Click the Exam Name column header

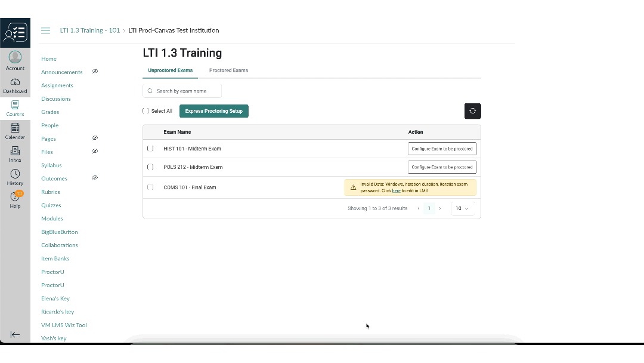click(x=177, y=132)
